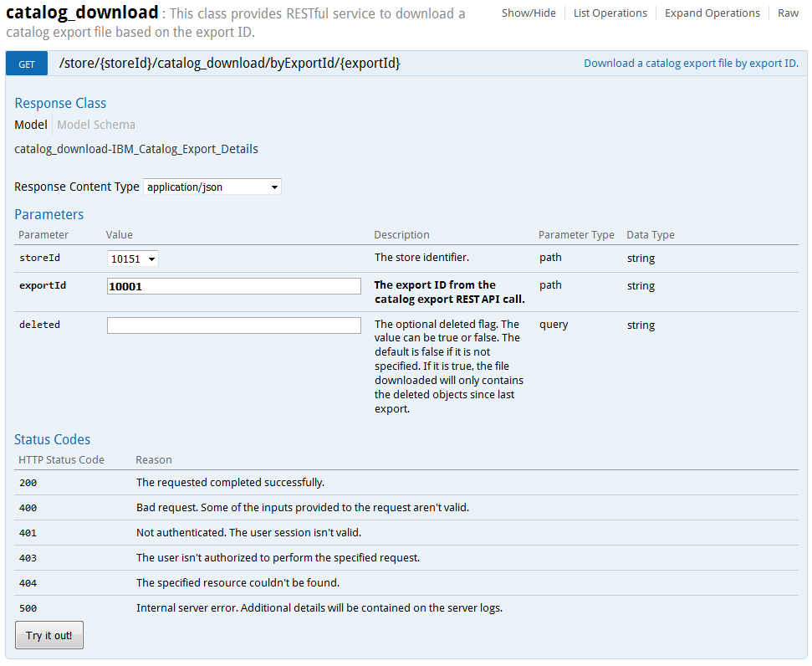Click "Download a catalog export file by export ID"

(x=691, y=63)
